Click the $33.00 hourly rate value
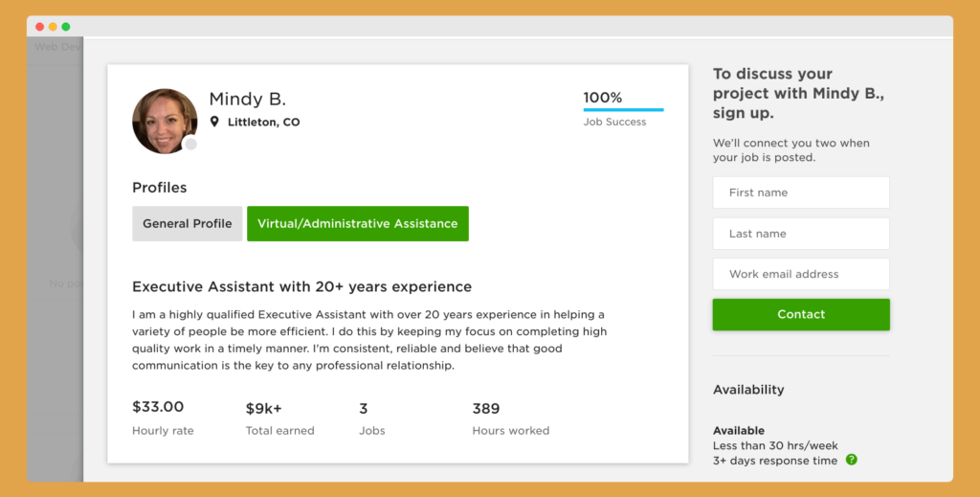Image resolution: width=980 pixels, height=497 pixels. pyautogui.click(x=158, y=407)
